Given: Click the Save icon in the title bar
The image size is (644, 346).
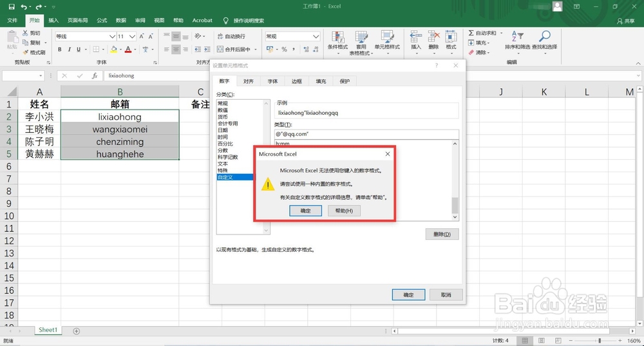Looking at the screenshot, I should click(12, 6).
